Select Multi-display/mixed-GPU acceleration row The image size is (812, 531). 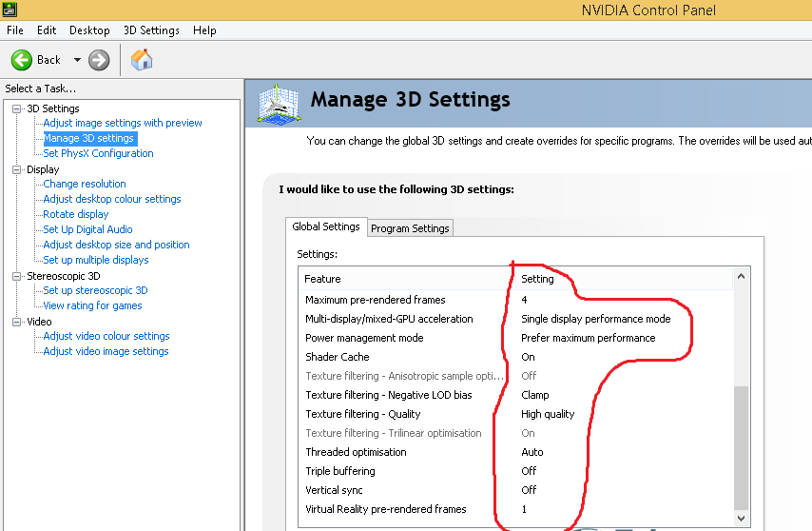(515, 319)
